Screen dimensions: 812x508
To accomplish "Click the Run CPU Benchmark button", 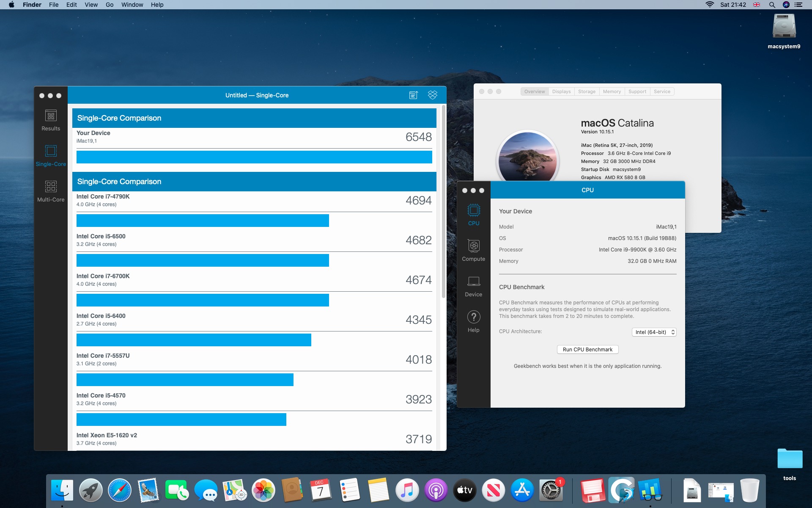I will 587,350.
